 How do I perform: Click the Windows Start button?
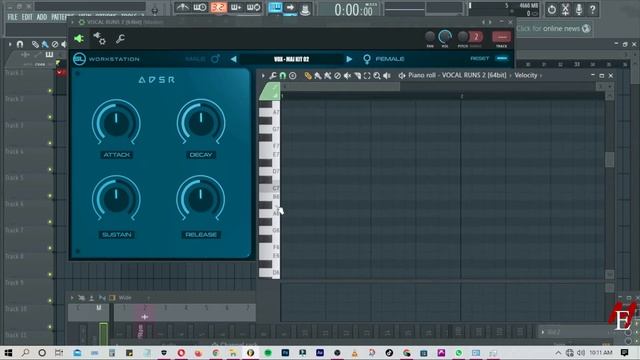8,353
